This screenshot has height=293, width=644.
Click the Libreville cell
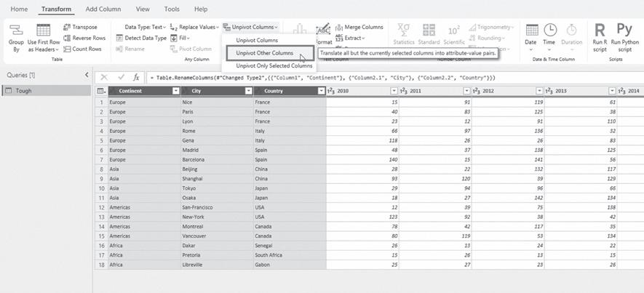pyautogui.click(x=217, y=265)
